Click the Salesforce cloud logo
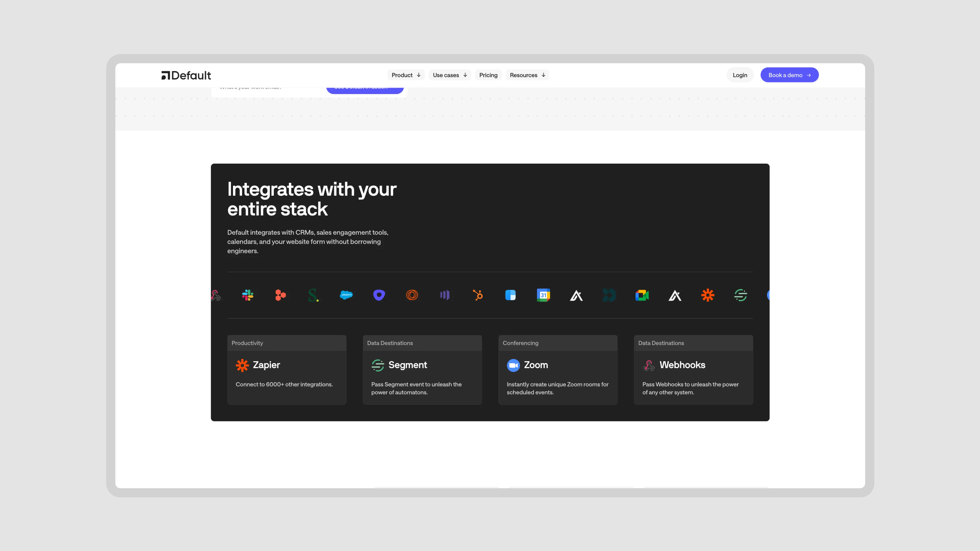This screenshot has width=980, height=551. click(x=346, y=295)
